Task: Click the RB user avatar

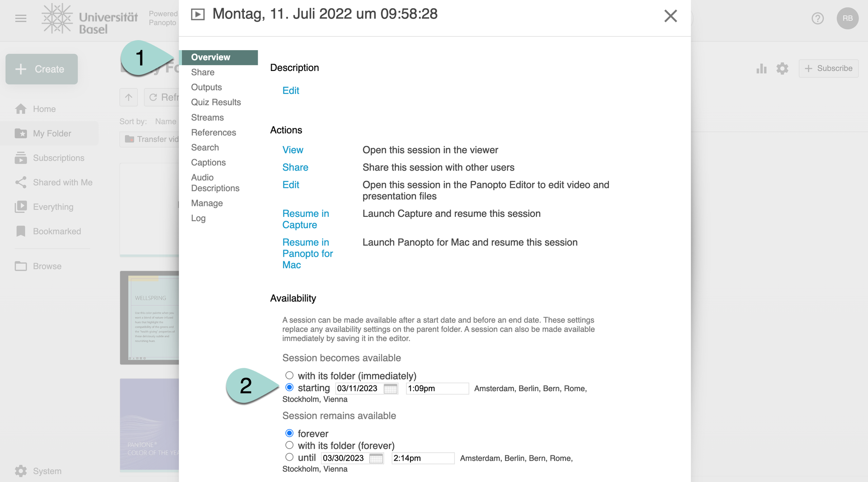Action: tap(847, 19)
